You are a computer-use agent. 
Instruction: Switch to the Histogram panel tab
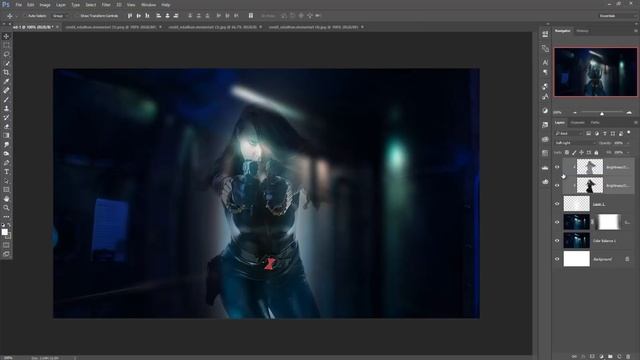(x=582, y=31)
